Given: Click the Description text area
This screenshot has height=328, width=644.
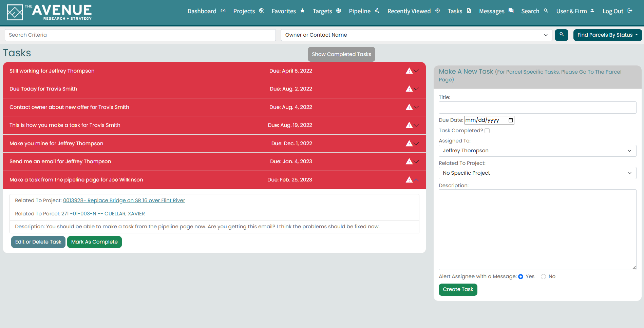Looking at the screenshot, I should click(x=537, y=230).
